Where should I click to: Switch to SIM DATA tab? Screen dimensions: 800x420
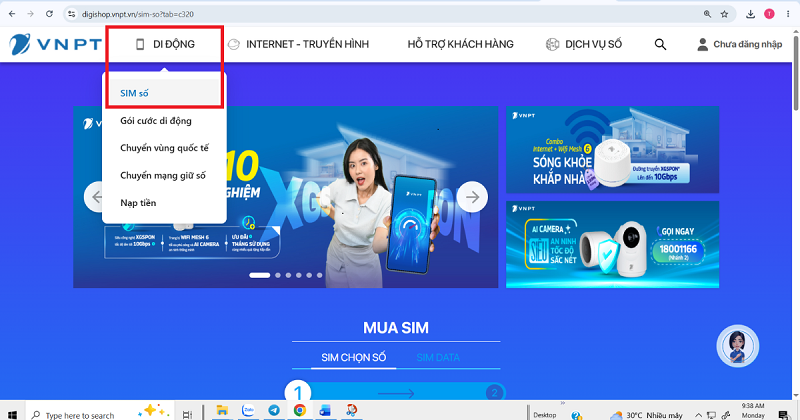pos(438,358)
